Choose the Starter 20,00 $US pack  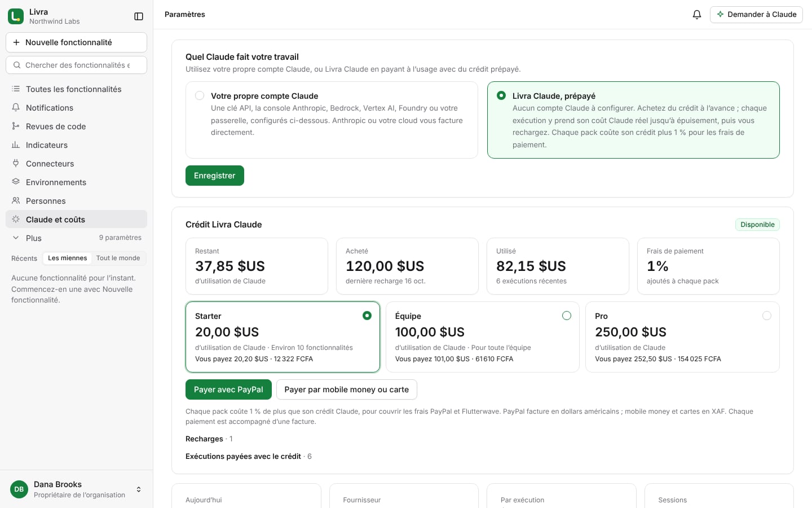pos(283,337)
